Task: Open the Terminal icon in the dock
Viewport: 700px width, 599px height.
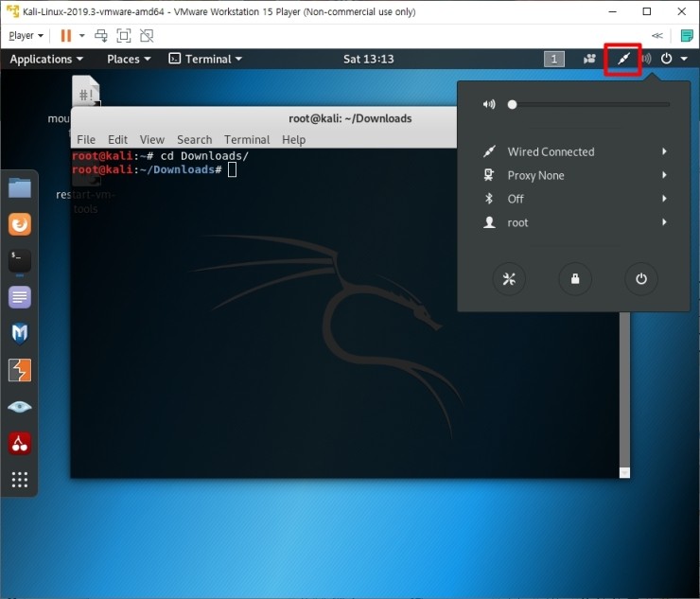Action: point(20,261)
